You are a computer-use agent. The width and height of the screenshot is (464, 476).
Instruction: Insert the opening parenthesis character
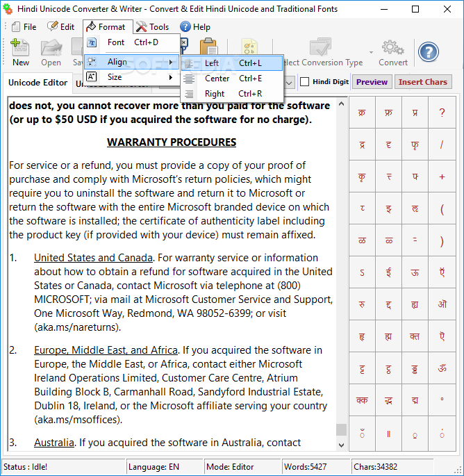click(x=442, y=209)
